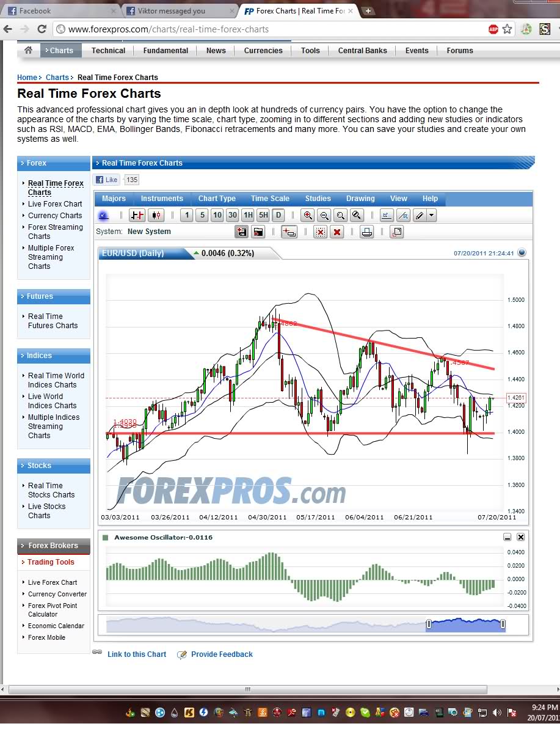Open the pencil tool dropdown arrow

tap(432, 215)
